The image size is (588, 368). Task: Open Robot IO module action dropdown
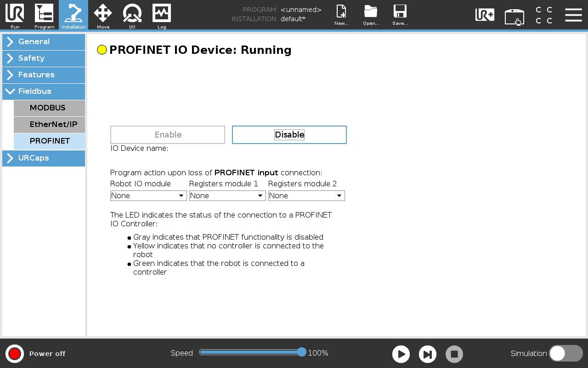[148, 195]
